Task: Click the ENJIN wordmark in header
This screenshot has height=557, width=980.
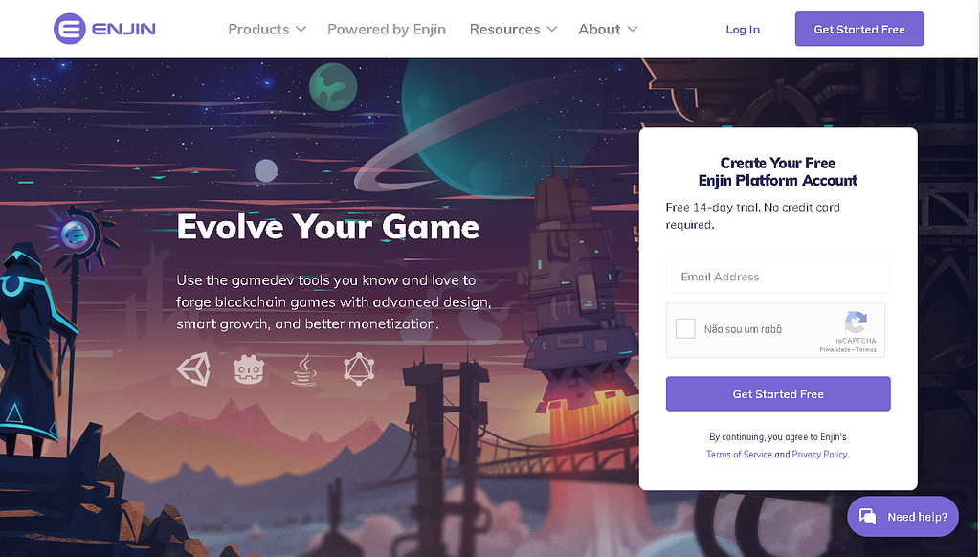Action: click(x=123, y=29)
